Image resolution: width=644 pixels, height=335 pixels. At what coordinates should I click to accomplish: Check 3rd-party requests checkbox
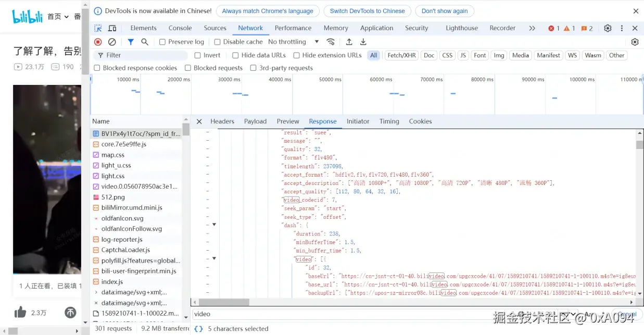pos(254,68)
